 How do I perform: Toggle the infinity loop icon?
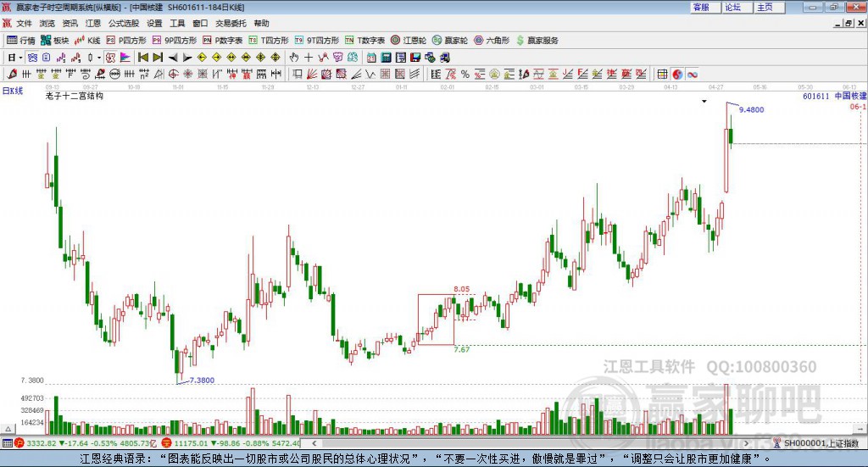[693, 74]
